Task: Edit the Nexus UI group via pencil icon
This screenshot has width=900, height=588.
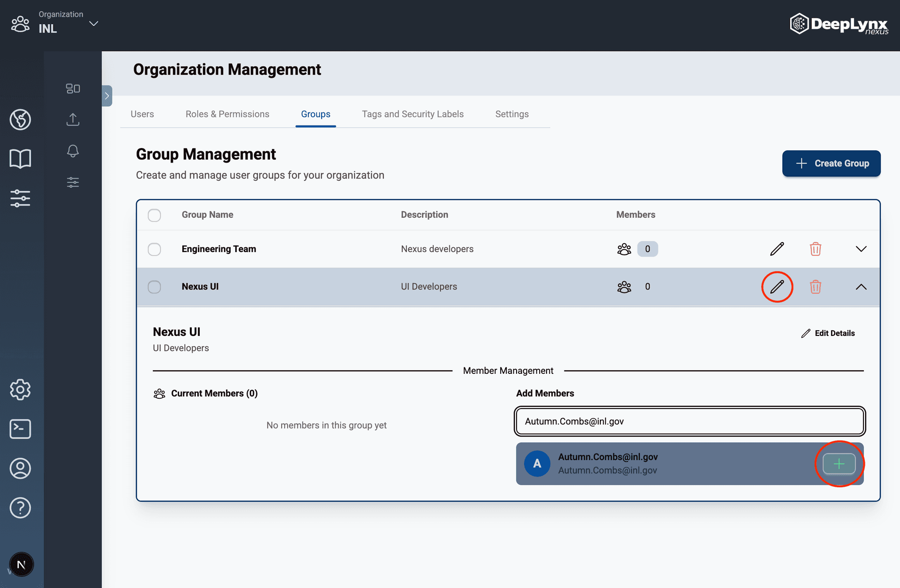Action: (x=777, y=287)
